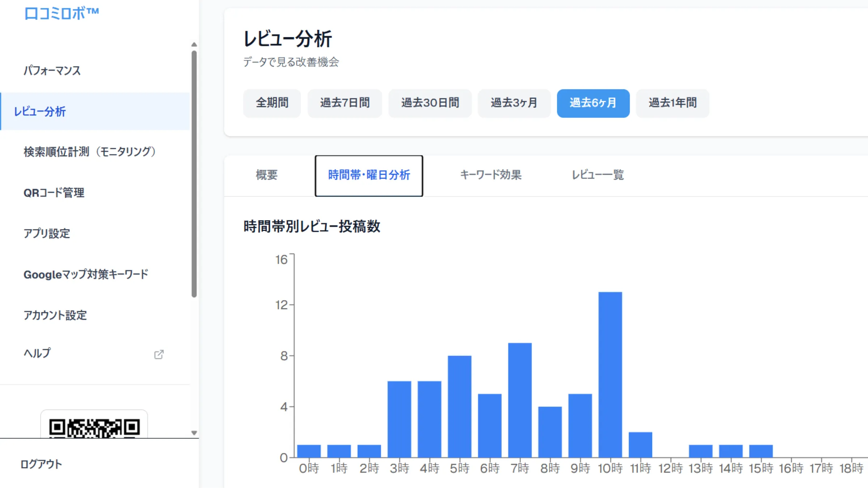Open Googleマップ対策キーワード settings
The image size is (868, 488).
click(x=86, y=275)
